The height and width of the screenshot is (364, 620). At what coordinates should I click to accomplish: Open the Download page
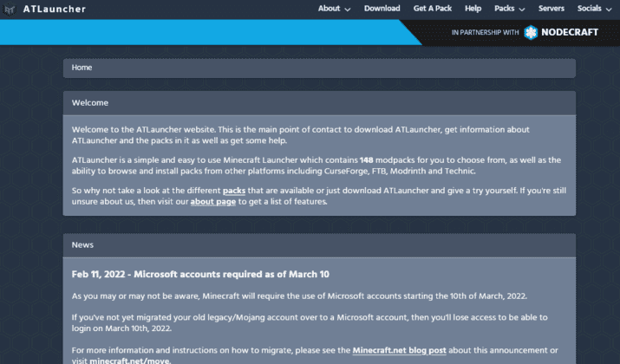click(x=382, y=9)
